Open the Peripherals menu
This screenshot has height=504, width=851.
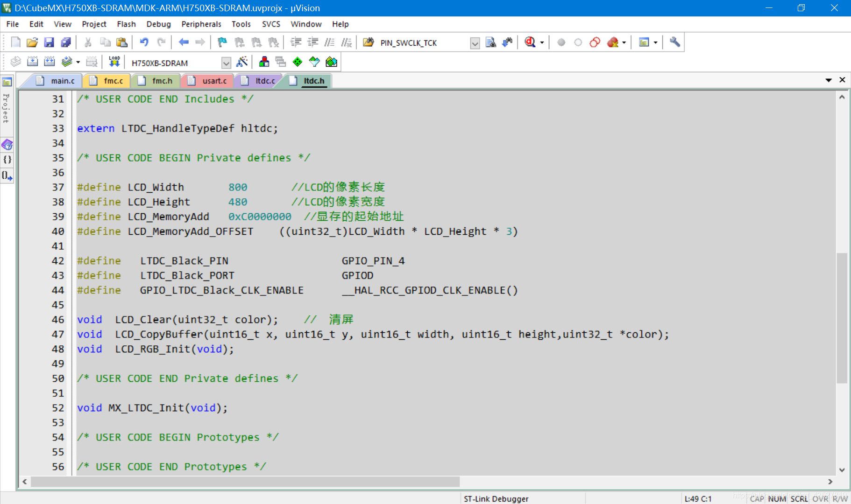pos(201,24)
